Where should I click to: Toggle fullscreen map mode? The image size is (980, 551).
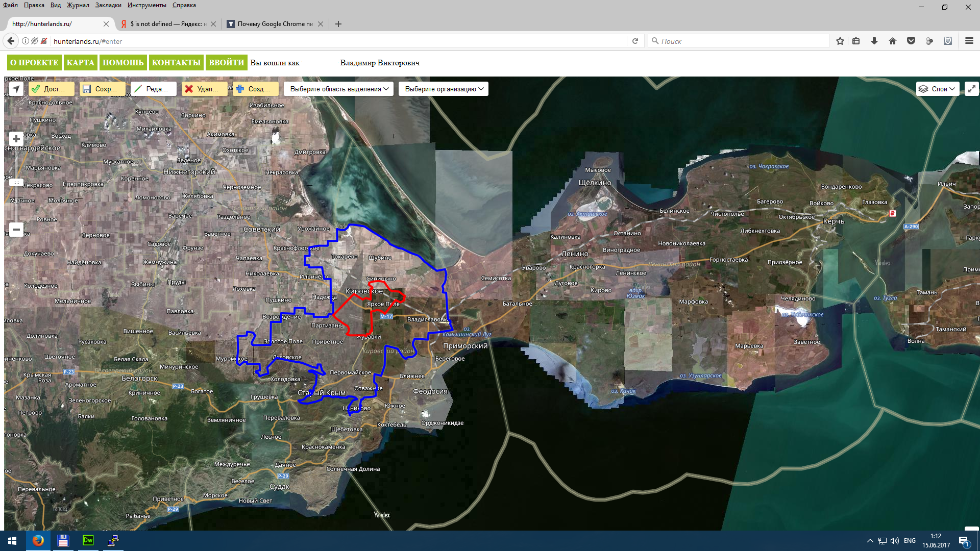point(971,89)
